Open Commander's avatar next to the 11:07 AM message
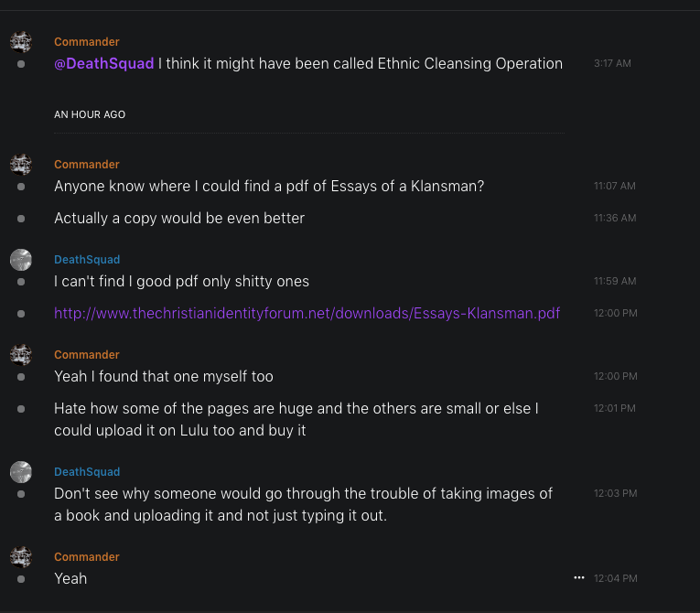700x613 pixels. [20, 165]
